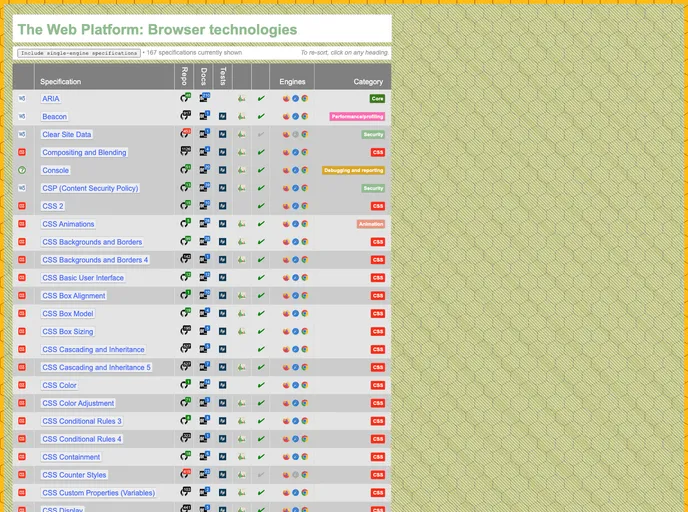The height and width of the screenshot is (512, 688).
Task: Click the Animation category badge
Action: click(371, 224)
